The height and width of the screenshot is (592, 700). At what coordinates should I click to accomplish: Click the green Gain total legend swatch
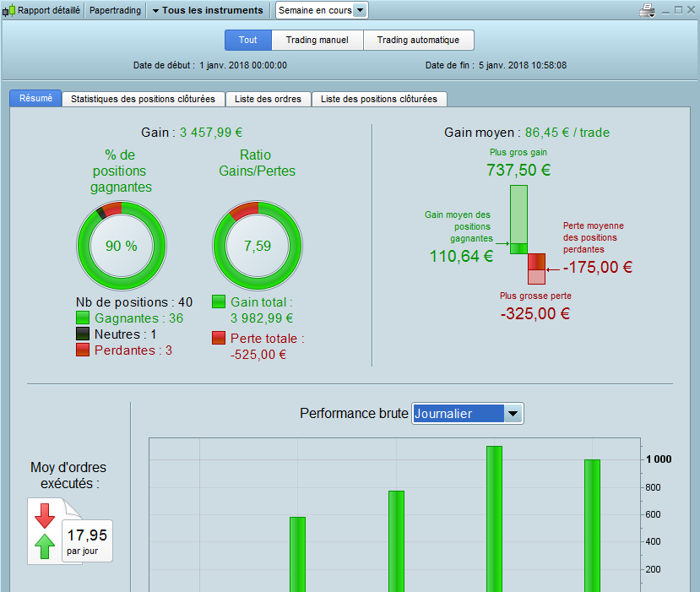click(219, 301)
